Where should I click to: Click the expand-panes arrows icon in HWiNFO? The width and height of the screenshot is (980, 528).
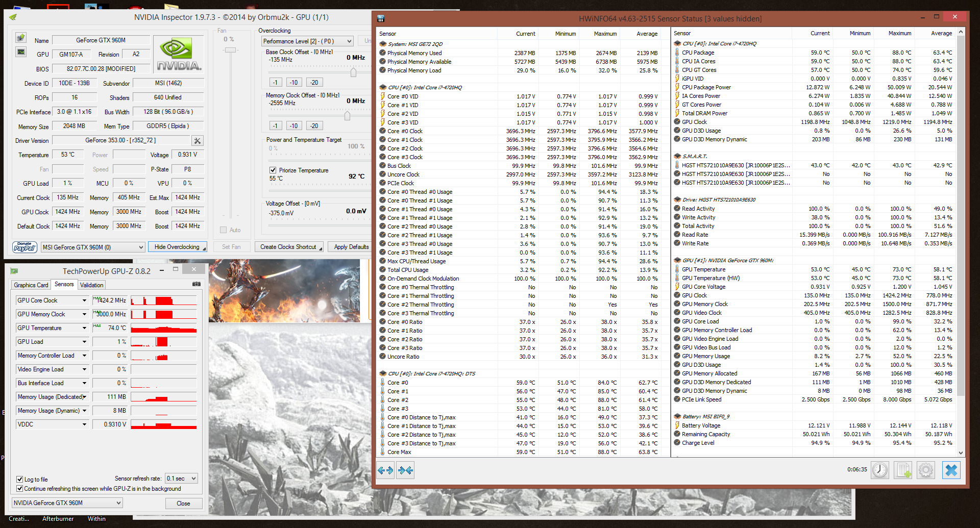pyautogui.click(x=385, y=470)
